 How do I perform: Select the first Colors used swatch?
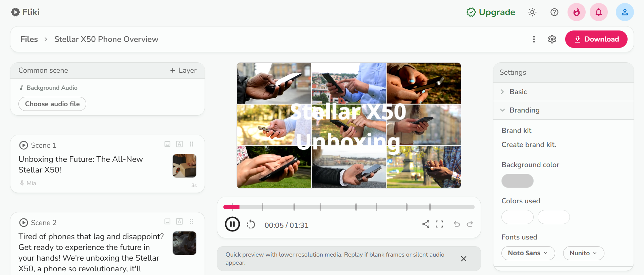tap(518, 217)
